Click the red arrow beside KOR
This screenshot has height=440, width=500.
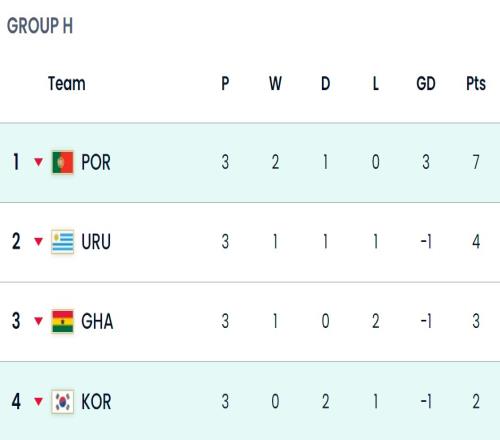[x=39, y=401]
